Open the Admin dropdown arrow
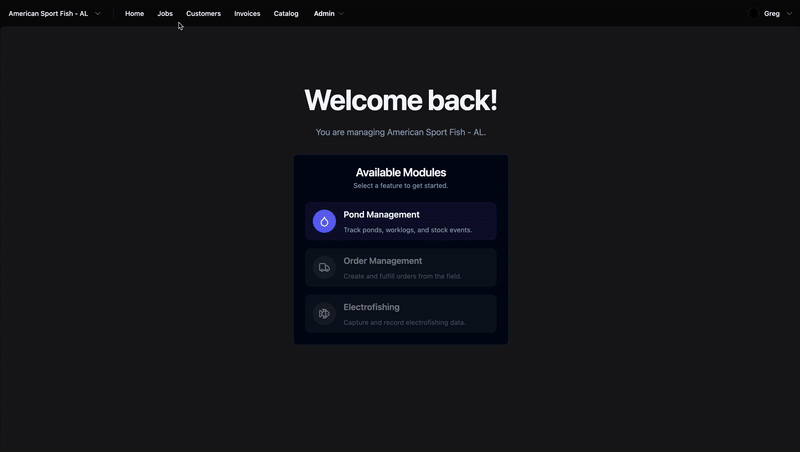Image resolution: width=800 pixels, height=452 pixels. [x=342, y=14]
